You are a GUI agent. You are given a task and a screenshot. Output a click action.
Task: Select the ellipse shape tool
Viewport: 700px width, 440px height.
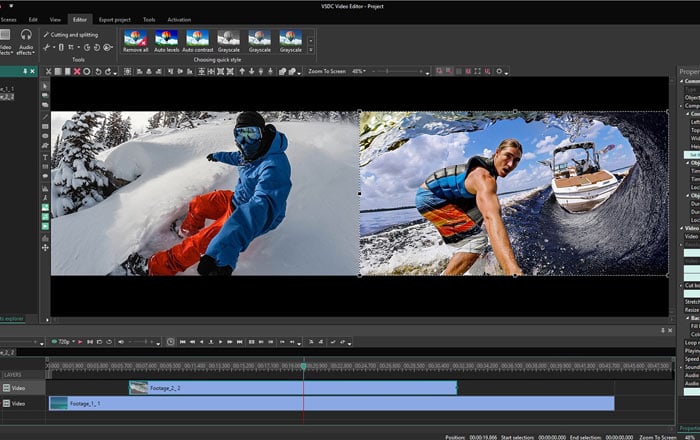[45, 136]
